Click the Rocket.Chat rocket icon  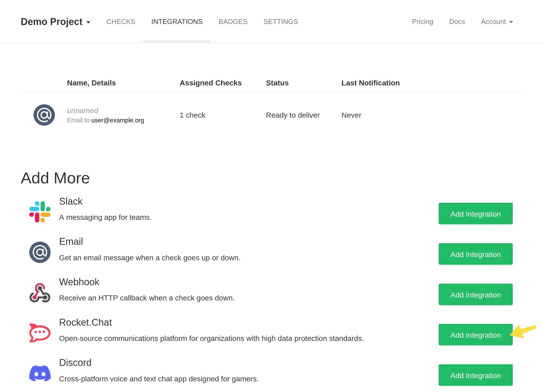pos(39,332)
